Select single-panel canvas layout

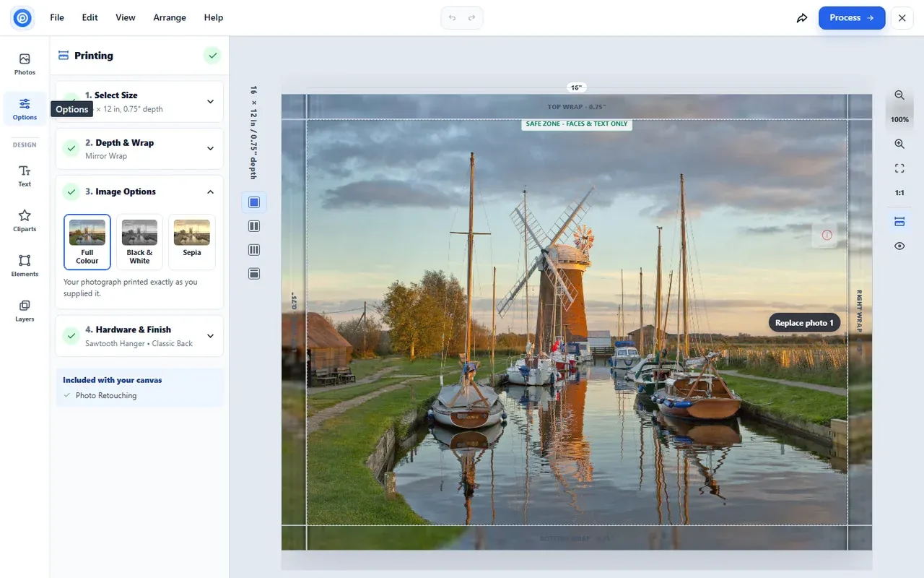[x=254, y=202]
